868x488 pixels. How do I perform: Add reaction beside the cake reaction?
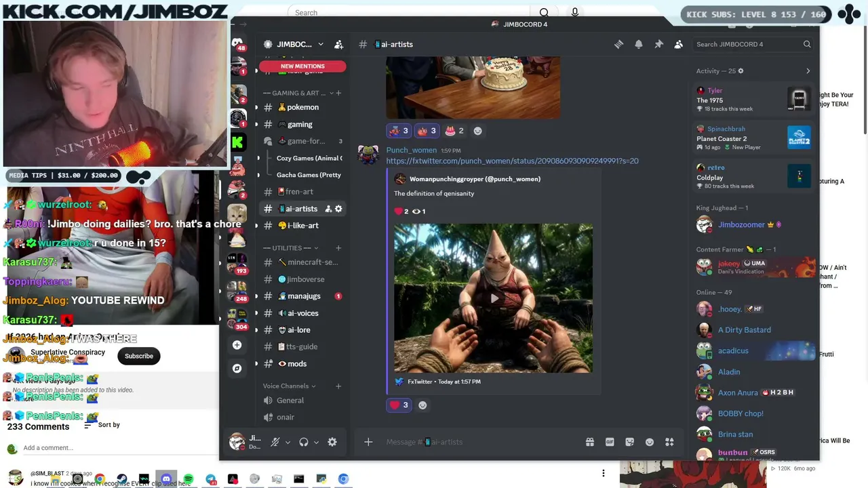click(x=477, y=131)
